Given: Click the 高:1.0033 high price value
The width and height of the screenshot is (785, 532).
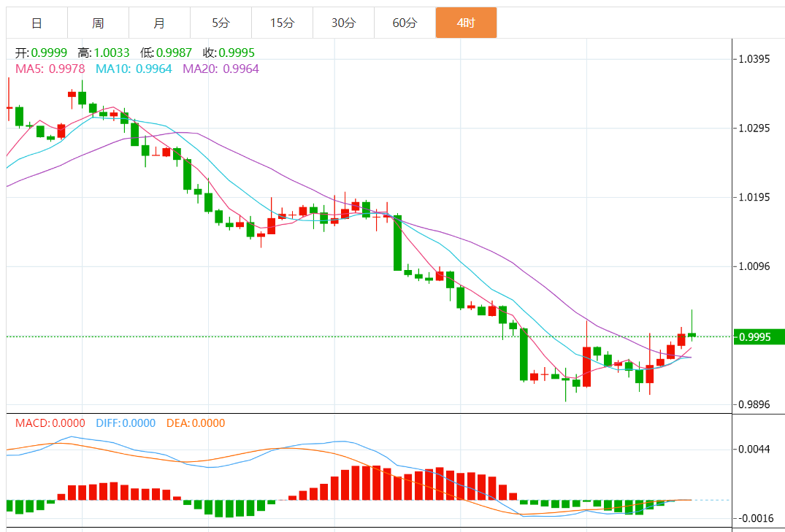Looking at the screenshot, I should tap(104, 53).
